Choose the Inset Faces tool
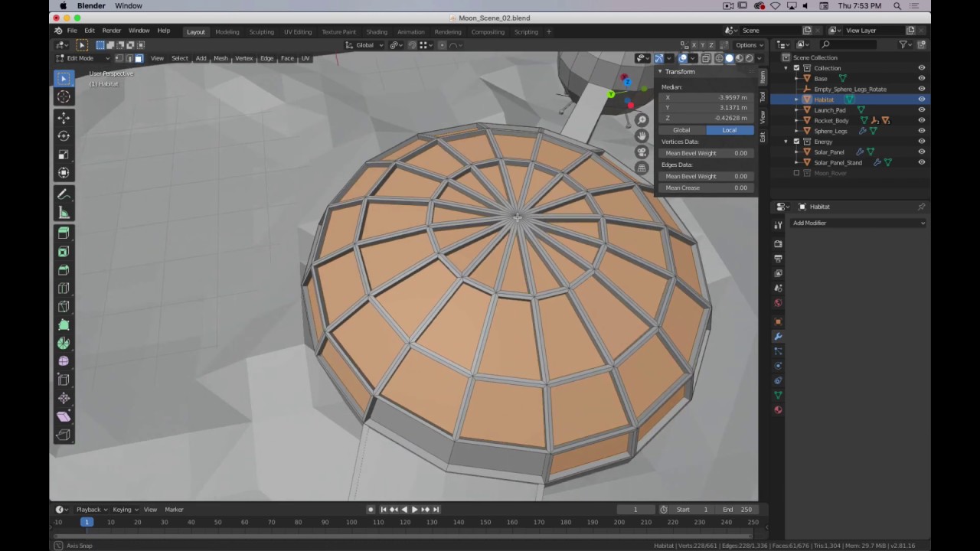Viewport: 980px width, 551px height. (x=64, y=252)
